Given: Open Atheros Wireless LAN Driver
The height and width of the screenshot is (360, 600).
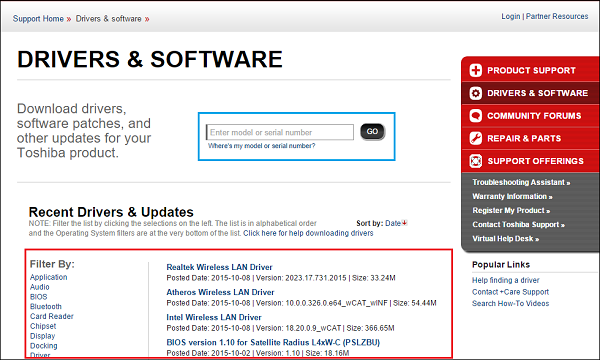Looking at the screenshot, I should coord(220,292).
